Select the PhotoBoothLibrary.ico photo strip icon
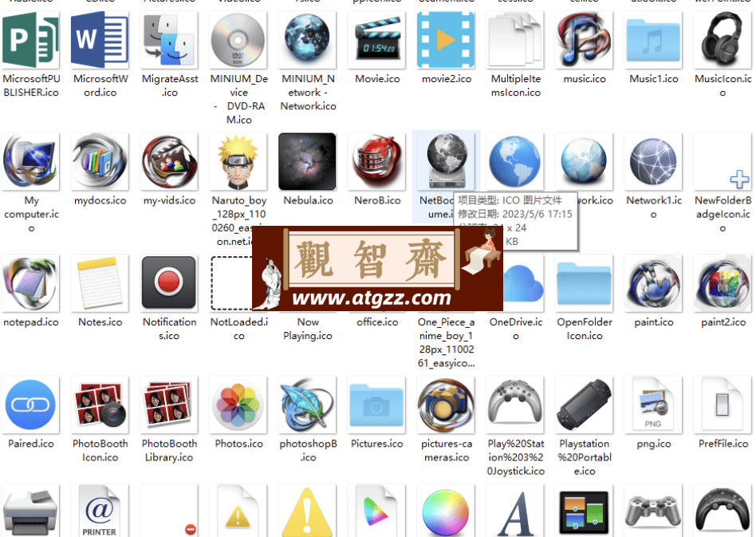The height and width of the screenshot is (537, 756). pyautogui.click(x=169, y=405)
